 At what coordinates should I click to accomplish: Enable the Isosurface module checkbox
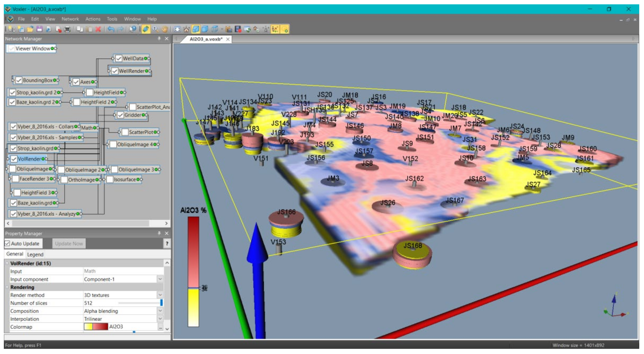pos(110,179)
